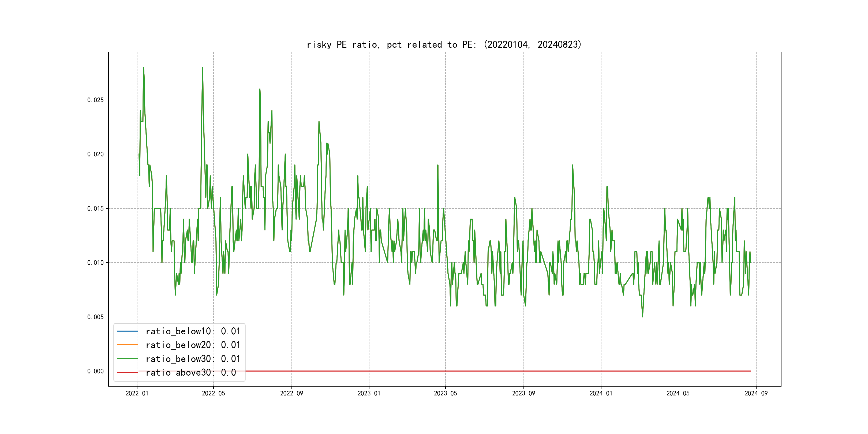868x434 pixels.
Task: Click the 2022-01 x-axis tick label
Action: [x=137, y=393]
